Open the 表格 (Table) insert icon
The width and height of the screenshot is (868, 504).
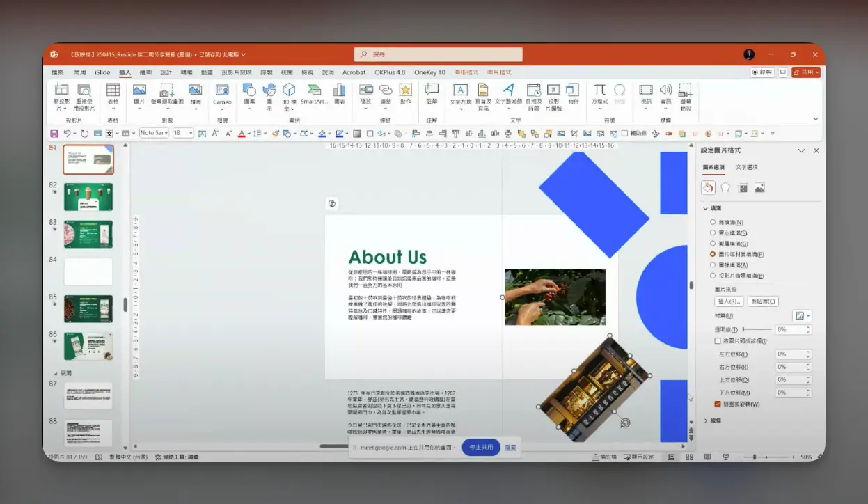click(x=113, y=90)
